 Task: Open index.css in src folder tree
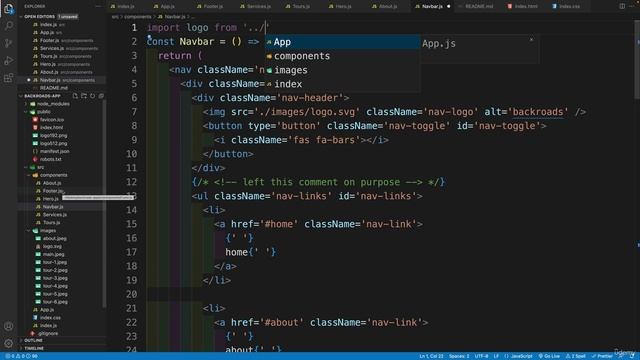click(x=50, y=318)
